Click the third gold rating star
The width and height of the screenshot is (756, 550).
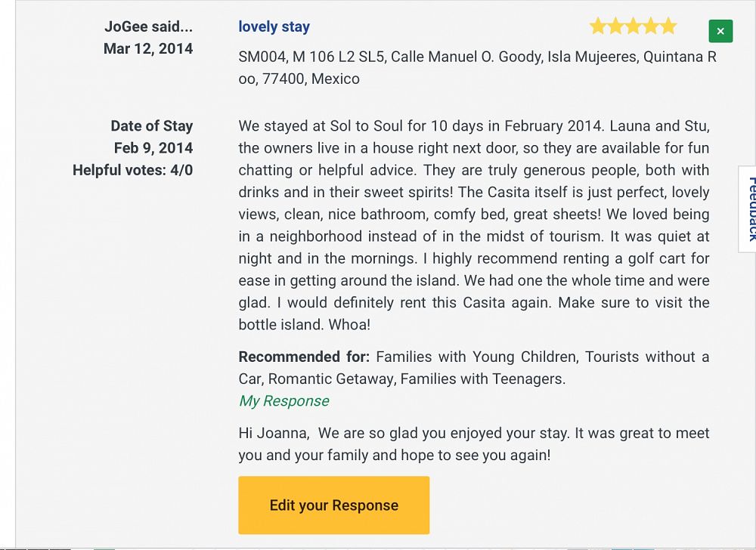pos(633,27)
